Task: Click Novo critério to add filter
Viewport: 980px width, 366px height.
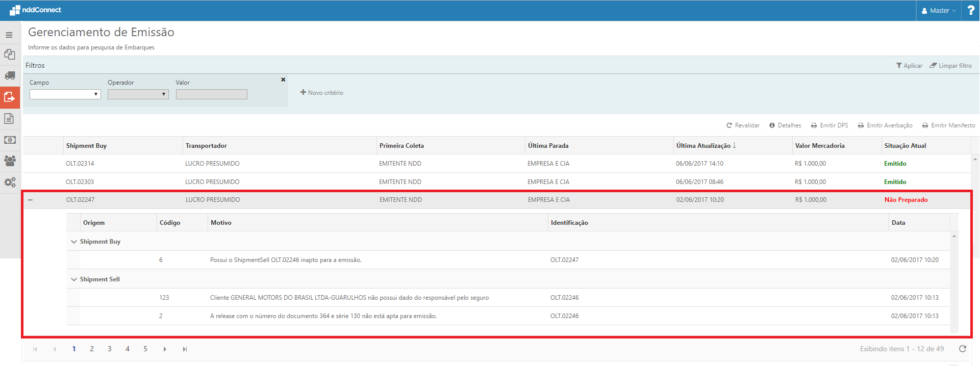Action: tap(322, 93)
